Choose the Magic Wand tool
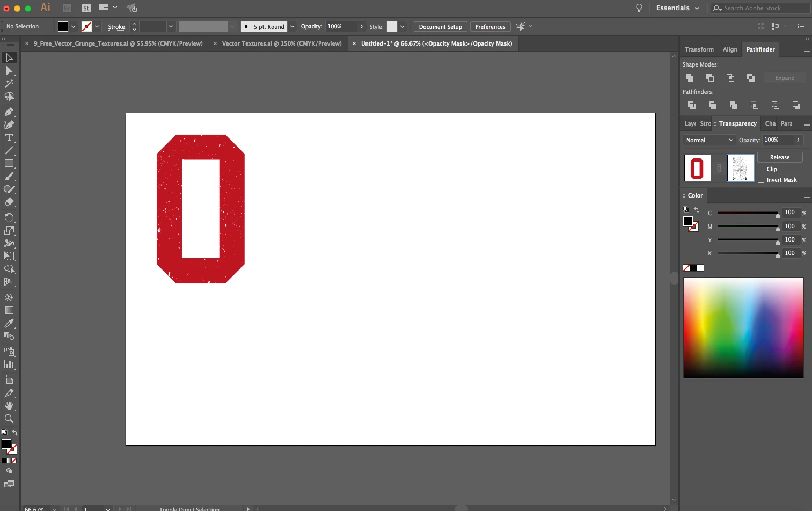The height and width of the screenshot is (511, 812). (x=9, y=84)
